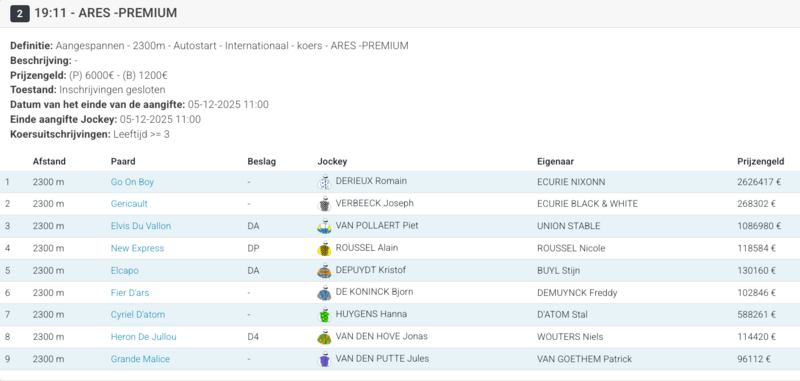This screenshot has width=800, height=381.
Task: Click ROUSSEL Alain's jockey silks icon
Action: pyautogui.click(x=324, y=248)
